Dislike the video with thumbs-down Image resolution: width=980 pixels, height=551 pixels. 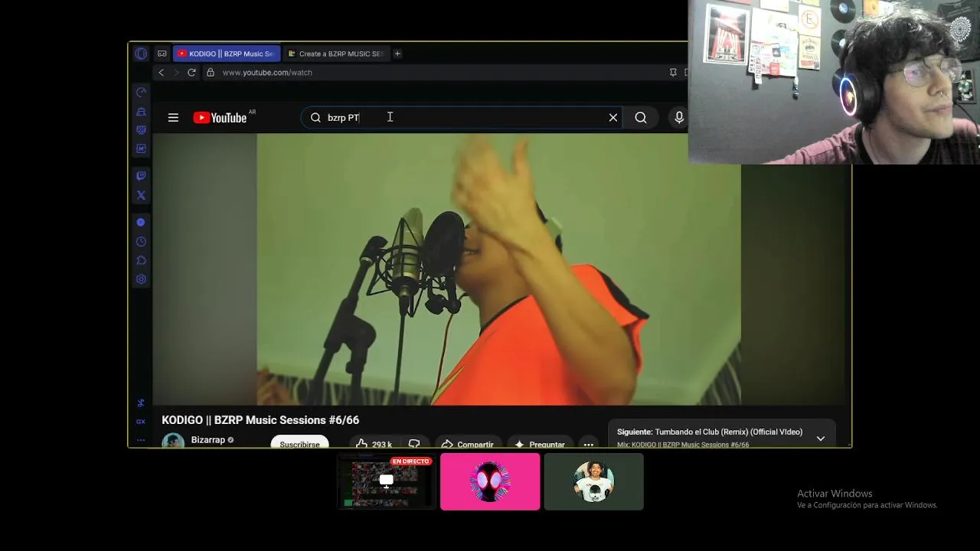click(414, 443)
